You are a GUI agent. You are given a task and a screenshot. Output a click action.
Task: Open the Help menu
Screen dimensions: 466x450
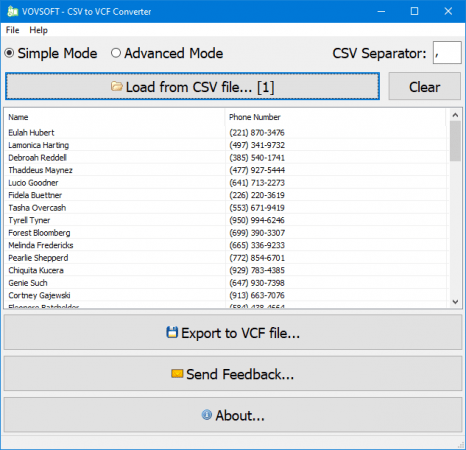[x=38, y=30]
